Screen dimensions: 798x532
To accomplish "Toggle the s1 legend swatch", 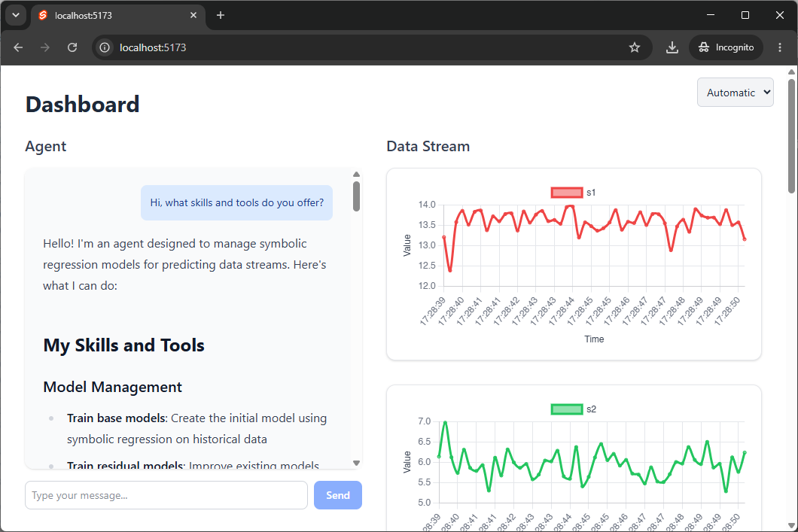I will [566, 192].
